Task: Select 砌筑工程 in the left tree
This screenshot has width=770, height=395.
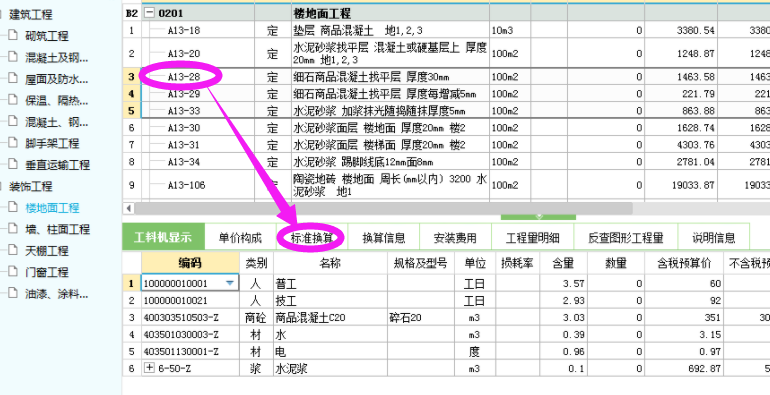Action: click(x=47, y=36)
